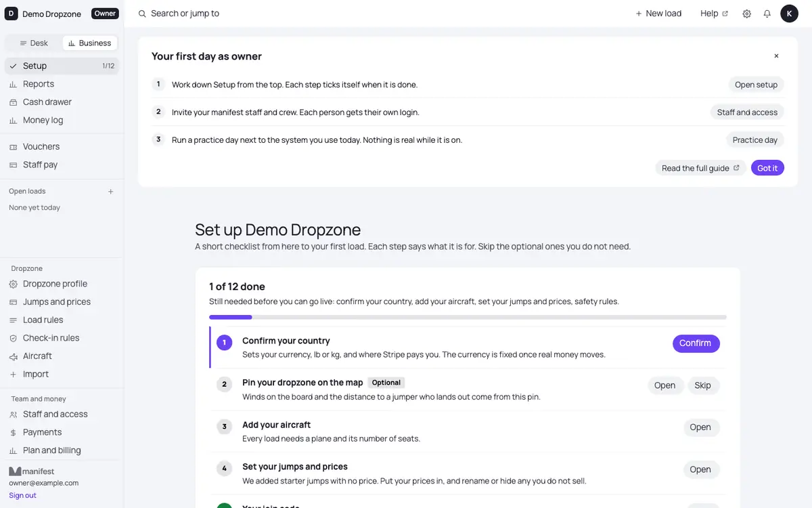Click the Dropzone profile gear icon
This screenshot has height=508, width=812.
[x=14, y=284]
